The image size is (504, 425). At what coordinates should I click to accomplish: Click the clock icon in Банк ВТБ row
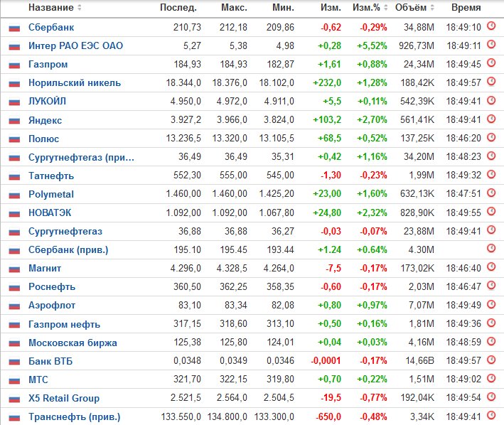[491, 360]
